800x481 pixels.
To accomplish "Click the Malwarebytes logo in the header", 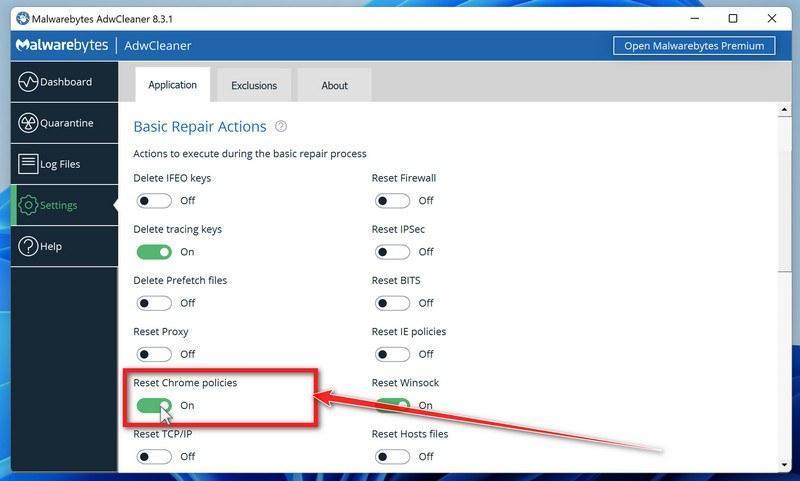I will 62,45.
